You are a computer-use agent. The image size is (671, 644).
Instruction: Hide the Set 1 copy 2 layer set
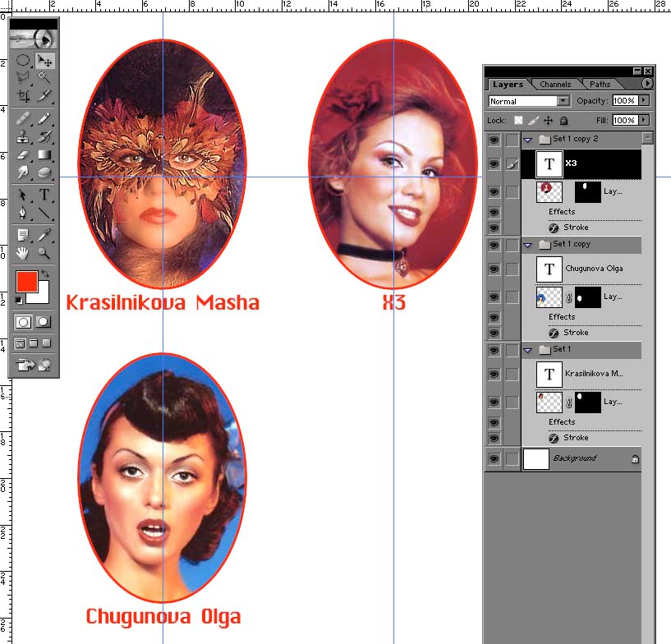(494, 140)
